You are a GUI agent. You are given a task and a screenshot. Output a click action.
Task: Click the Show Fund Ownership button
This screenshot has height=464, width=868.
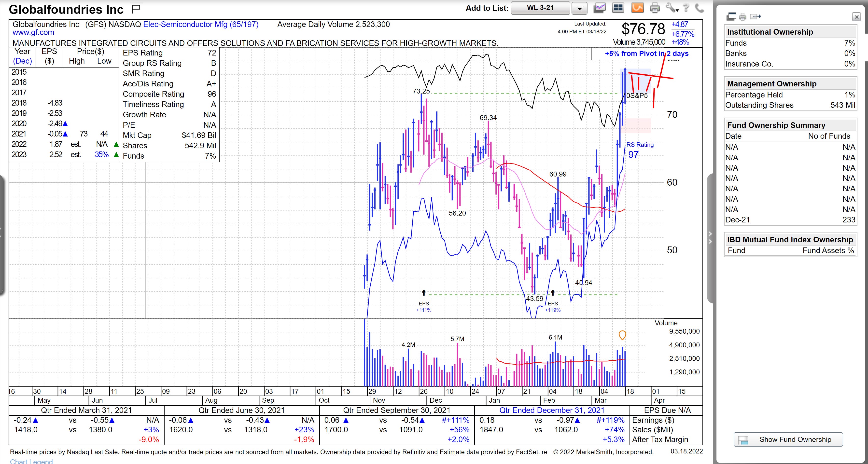coord(788,439)
